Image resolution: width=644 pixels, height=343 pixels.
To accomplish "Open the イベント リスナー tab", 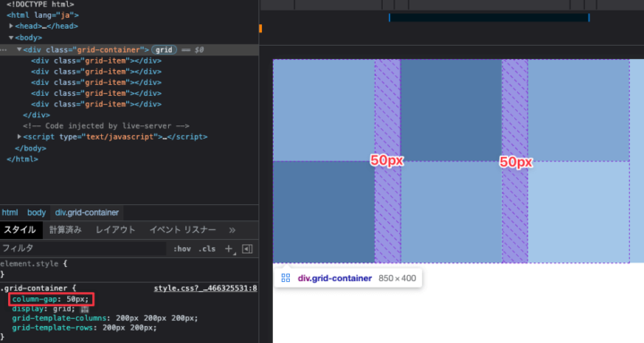I will (x=182, y=230).
